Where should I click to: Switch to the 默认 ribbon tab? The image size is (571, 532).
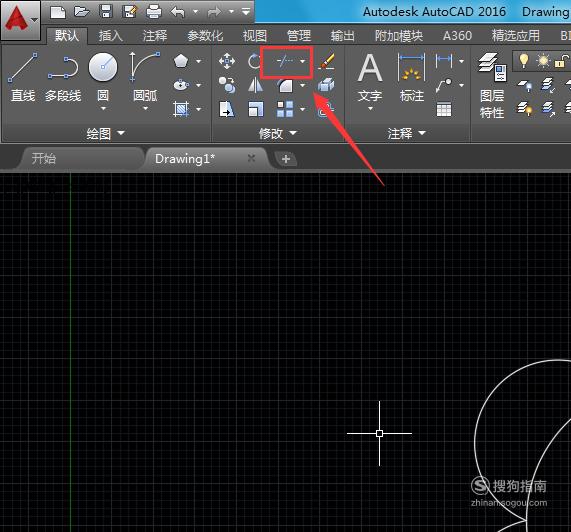coord(67,36)
